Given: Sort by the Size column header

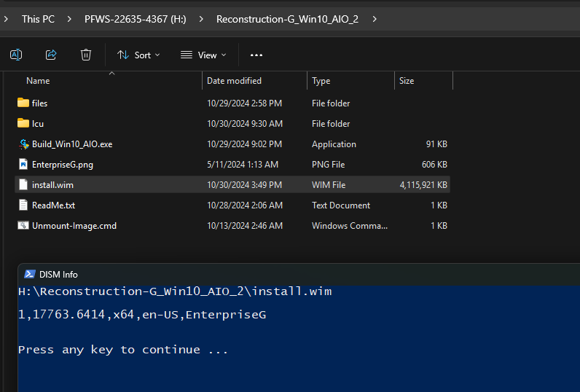Looking at the screenshot, I should coord(407,81).
